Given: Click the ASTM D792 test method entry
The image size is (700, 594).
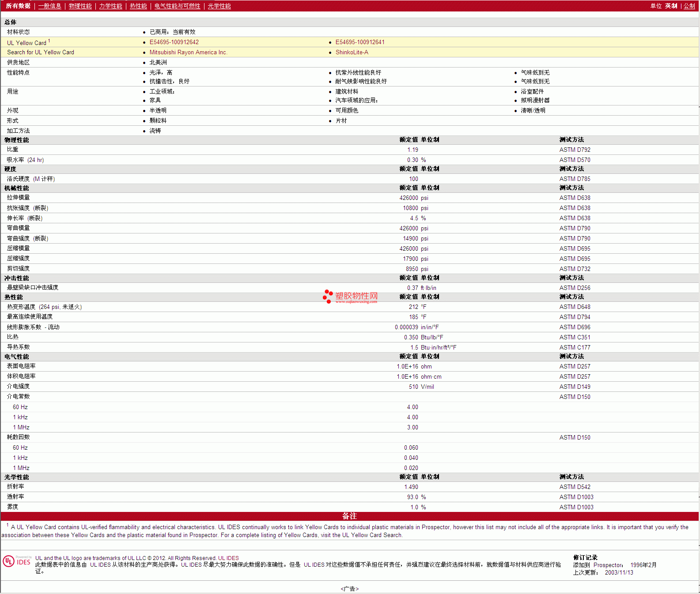Looking at the screenshot, I should coord(575,150).
